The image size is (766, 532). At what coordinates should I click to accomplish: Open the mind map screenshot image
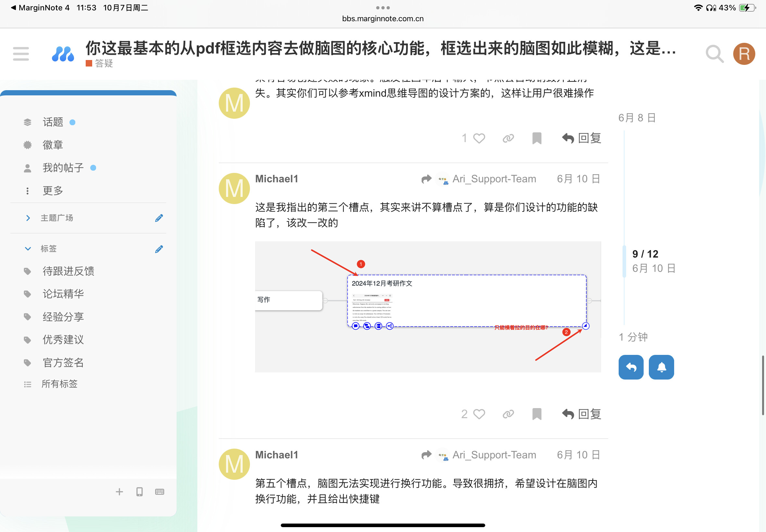point(427,307)
